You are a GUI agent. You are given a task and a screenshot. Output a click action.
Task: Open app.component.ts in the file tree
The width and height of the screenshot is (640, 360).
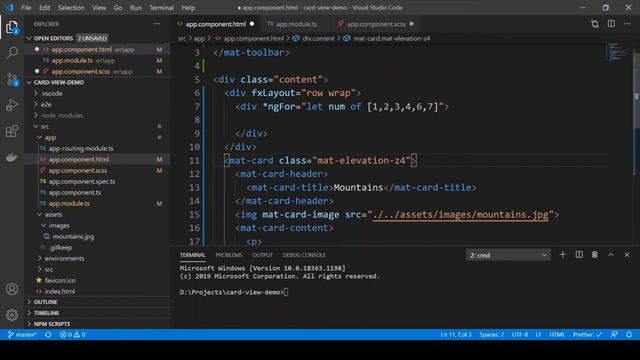point(75,192)
